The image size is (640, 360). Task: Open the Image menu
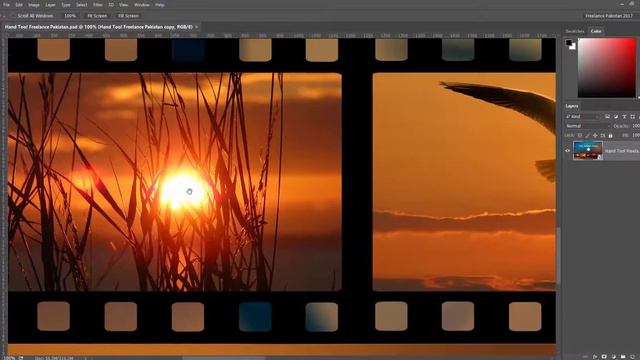[34, 5]
